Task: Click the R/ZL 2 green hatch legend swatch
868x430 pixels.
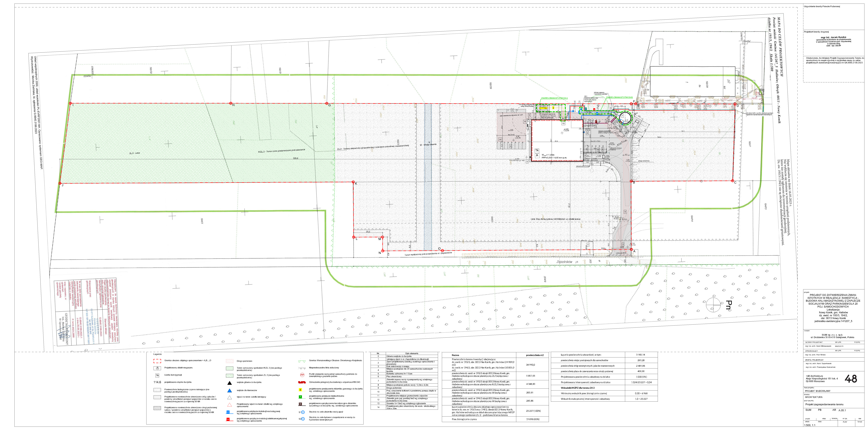Action: 230,368
